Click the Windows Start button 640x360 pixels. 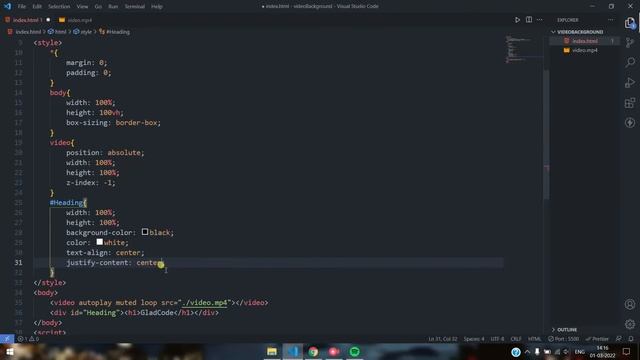[x=9, y=351]
